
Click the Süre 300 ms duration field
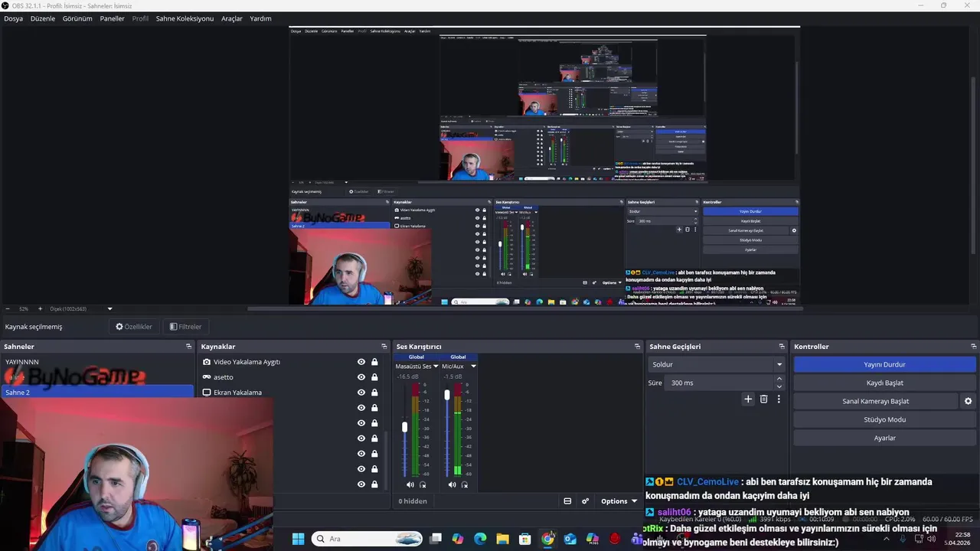coord(720,383)
